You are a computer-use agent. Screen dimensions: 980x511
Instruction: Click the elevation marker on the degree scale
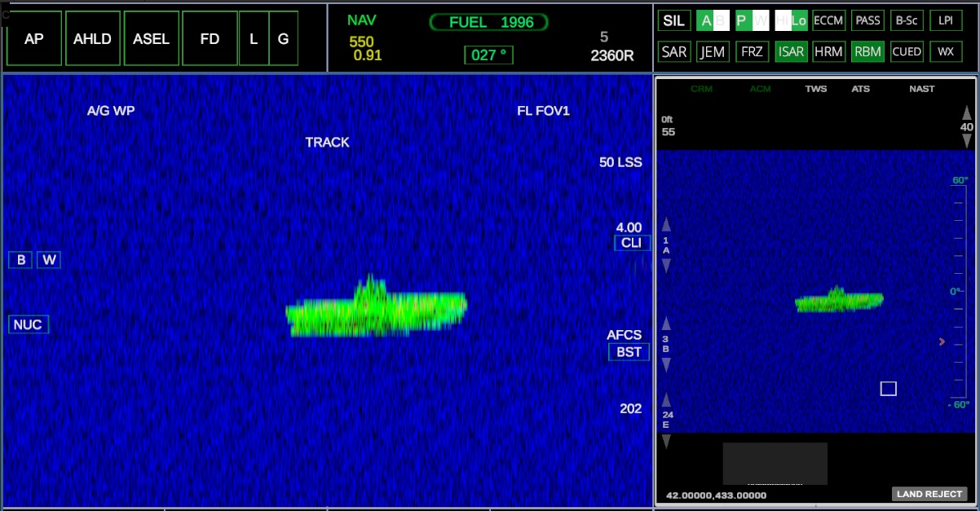coord(942,341)
